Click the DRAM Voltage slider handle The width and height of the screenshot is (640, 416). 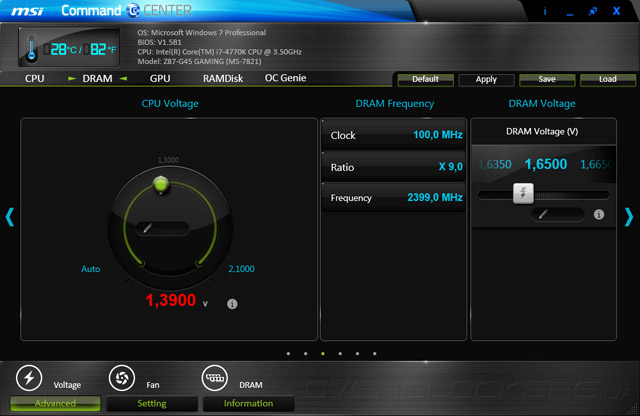[x=523, y=194]
